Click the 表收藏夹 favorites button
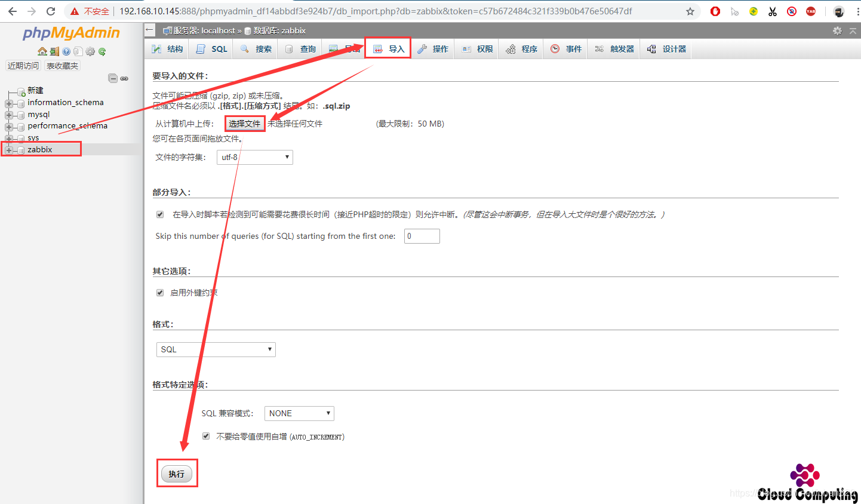This screenshot has width=861, height=504. 62,66
